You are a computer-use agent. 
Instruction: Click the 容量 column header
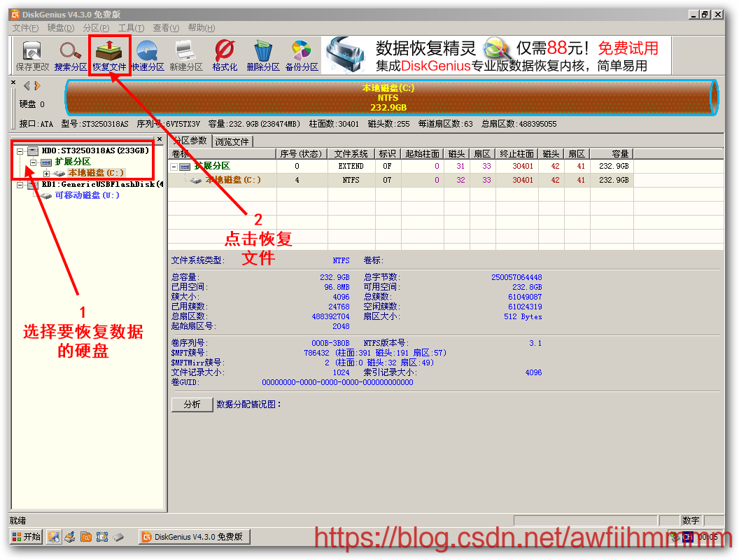pyautogui.click(x=612, y=154)
